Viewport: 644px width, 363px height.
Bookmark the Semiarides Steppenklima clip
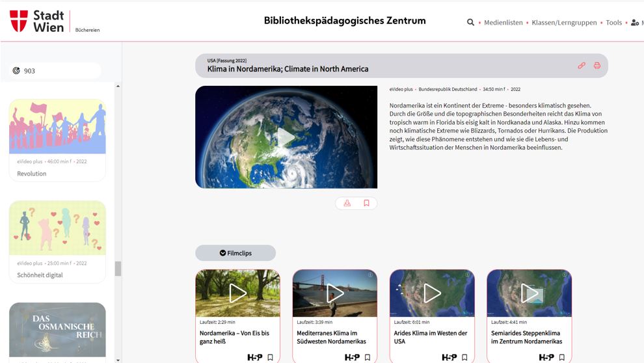[x=562, y=357]
